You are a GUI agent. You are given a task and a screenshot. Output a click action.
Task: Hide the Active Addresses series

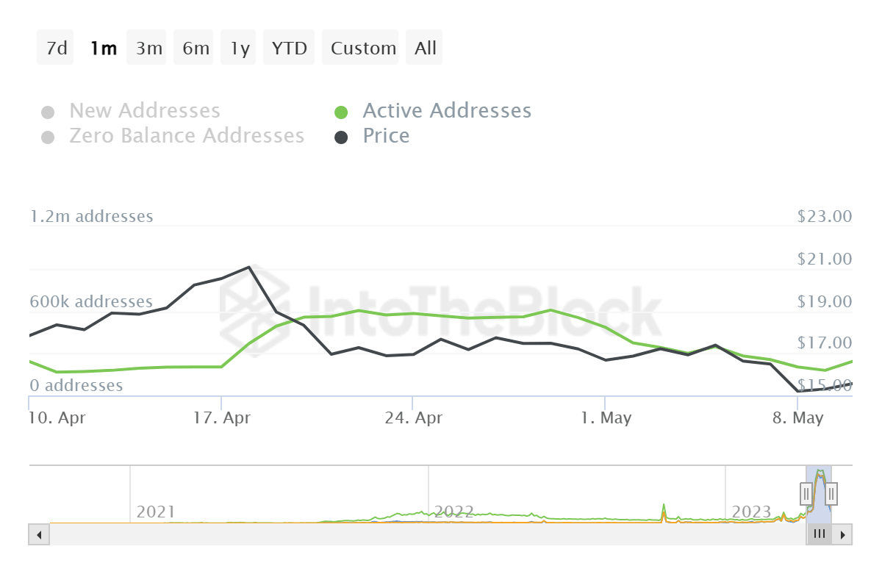(447, 111)
